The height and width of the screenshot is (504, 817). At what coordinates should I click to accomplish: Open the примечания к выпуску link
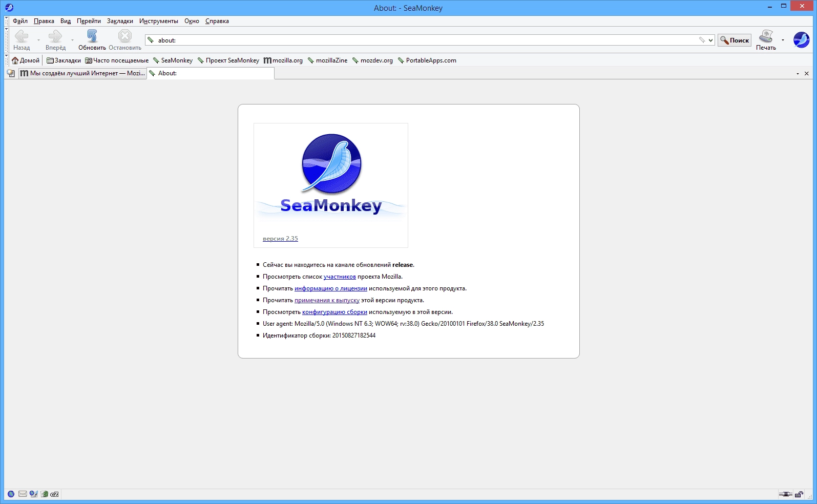[x=327, y=300]
